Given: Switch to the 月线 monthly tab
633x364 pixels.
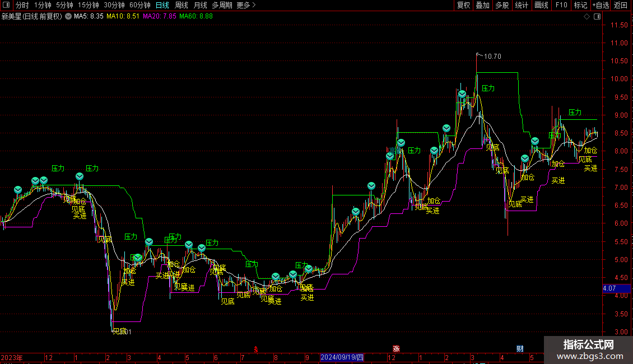Looking at the screenshot, I should click(201, 5).
